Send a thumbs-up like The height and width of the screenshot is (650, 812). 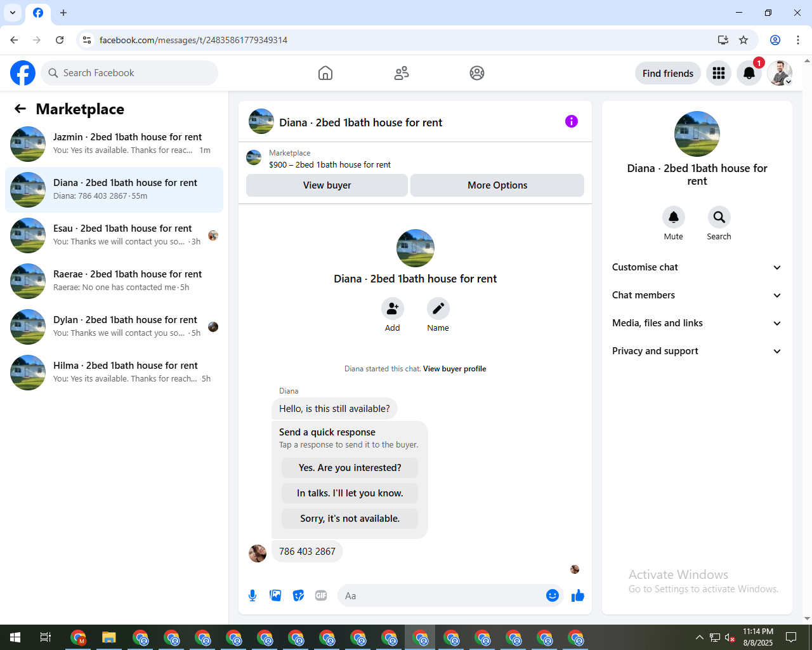click(x=578, y=595)
